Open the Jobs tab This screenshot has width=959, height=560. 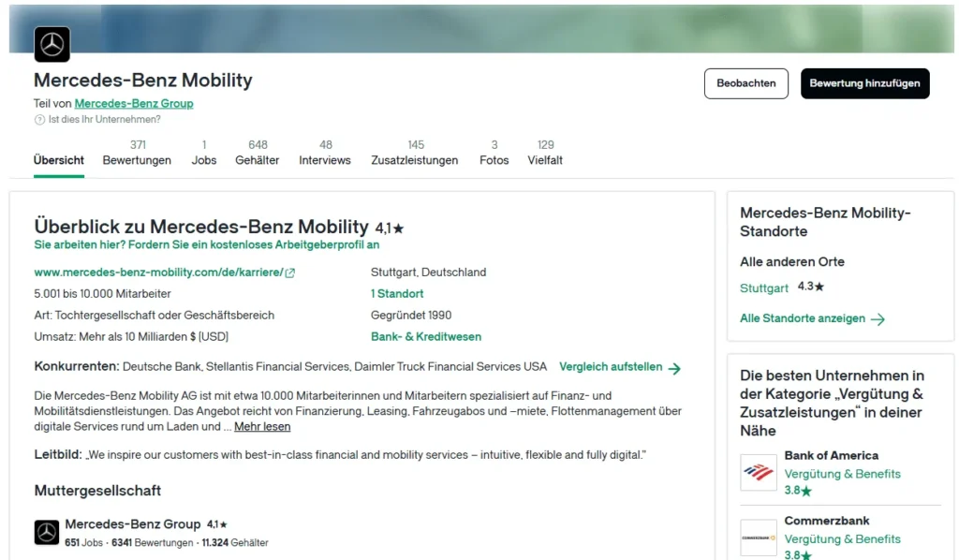point(203,160)
